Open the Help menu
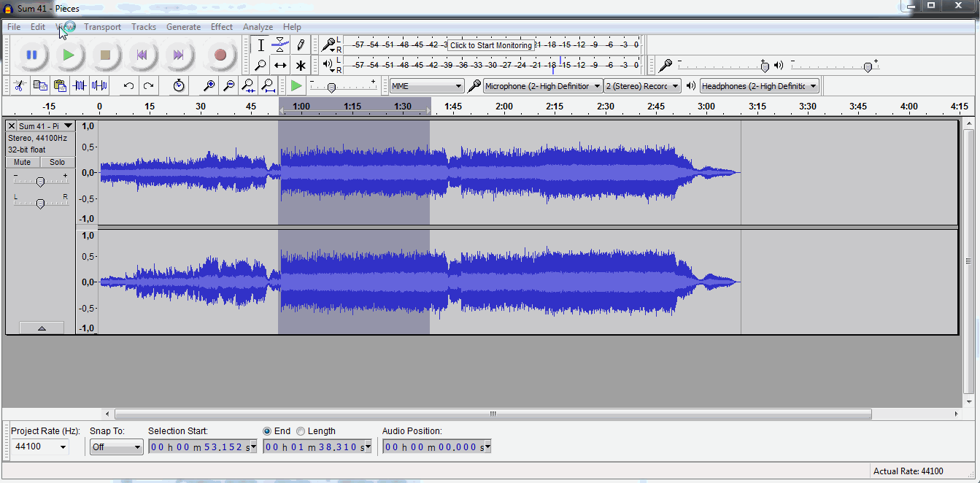 292,27
